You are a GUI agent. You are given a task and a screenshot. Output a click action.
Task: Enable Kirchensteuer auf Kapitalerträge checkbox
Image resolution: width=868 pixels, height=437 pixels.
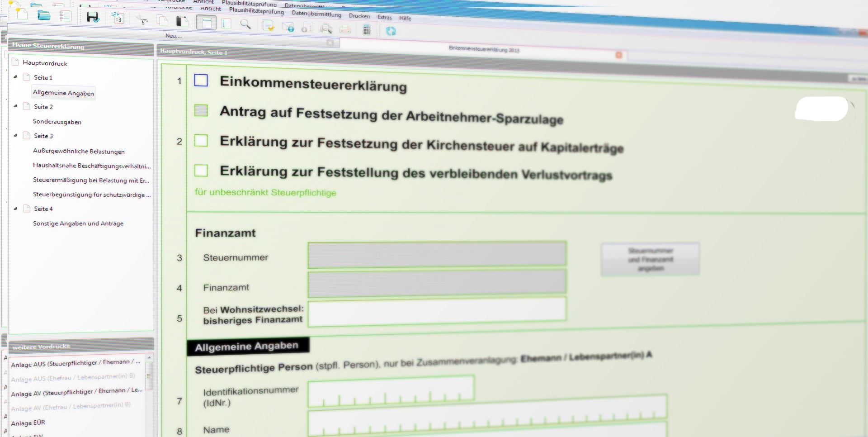coord(201,141)
